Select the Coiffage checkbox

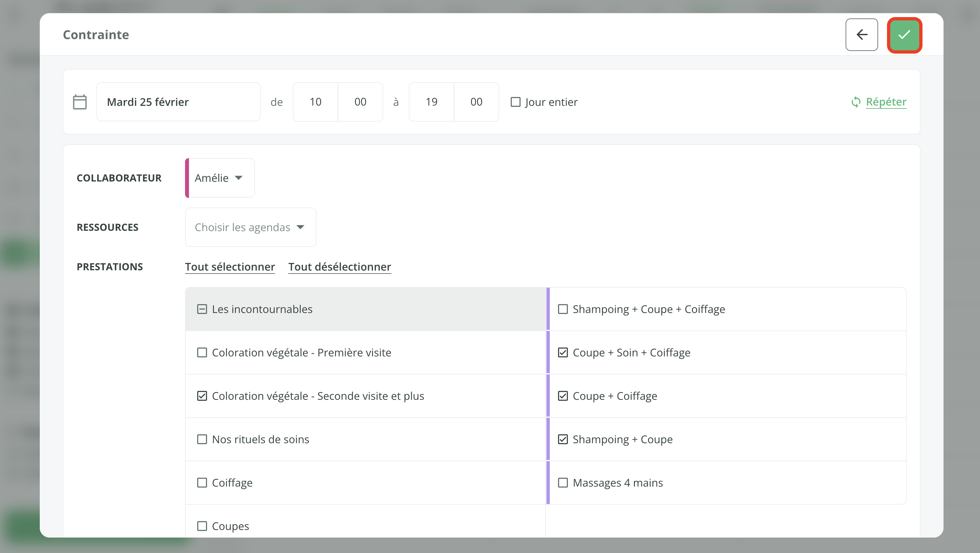click(x=202, y=483)
